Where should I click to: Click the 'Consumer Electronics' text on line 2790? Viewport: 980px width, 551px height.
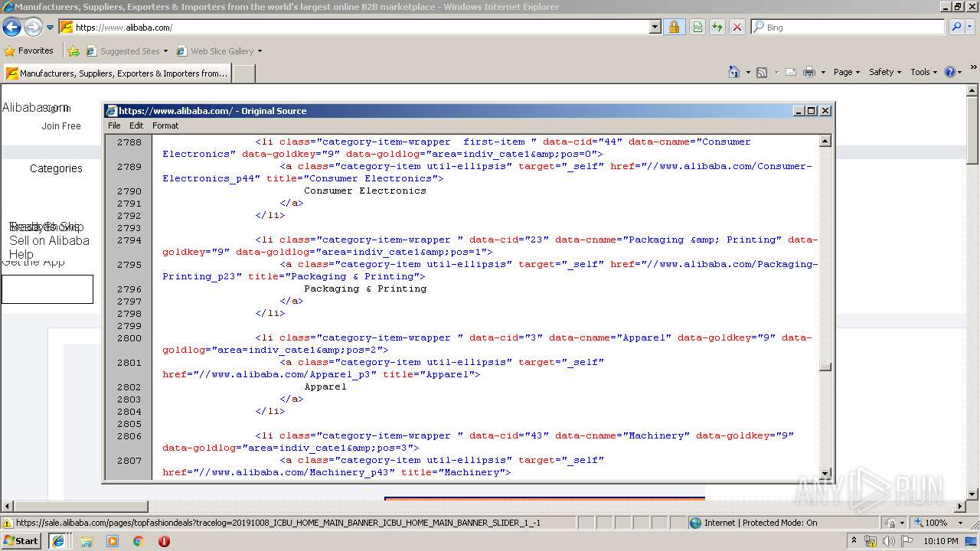tap(365, 191)
